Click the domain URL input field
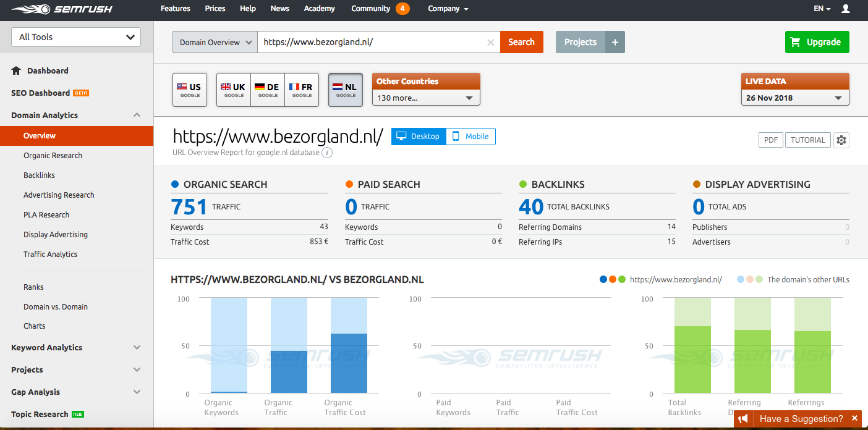 [371, 43]
